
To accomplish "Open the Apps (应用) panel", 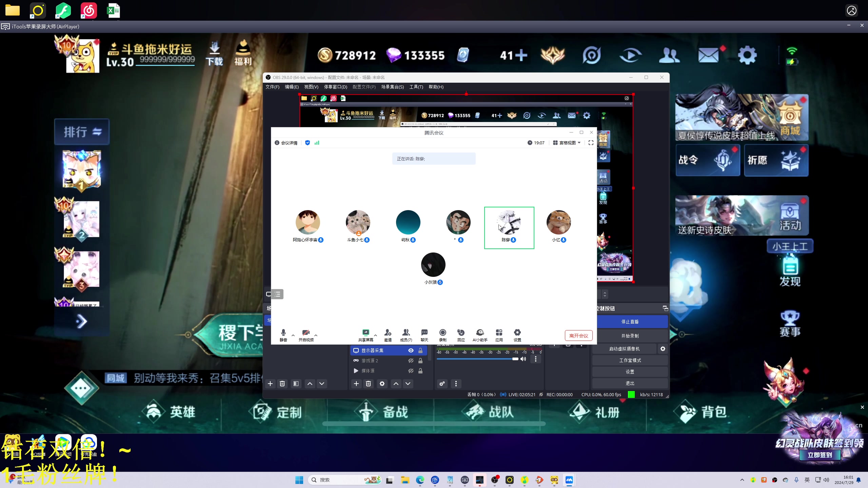I will coord(499,335).
